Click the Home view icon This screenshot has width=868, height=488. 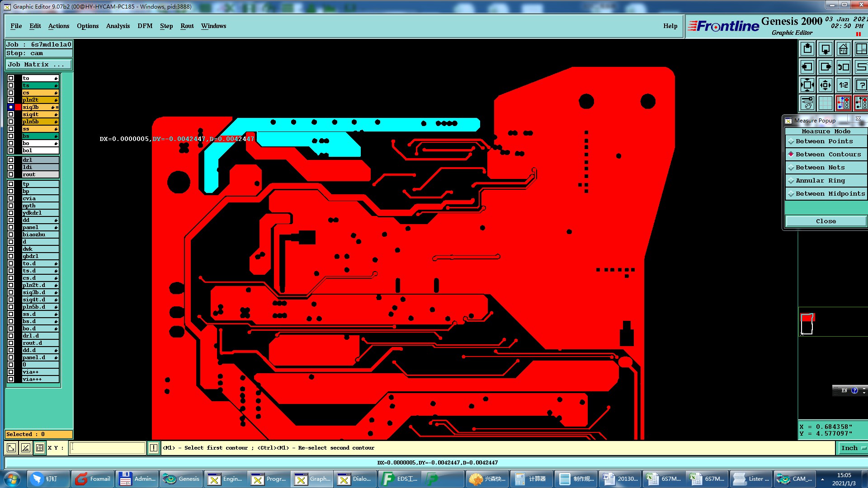coord(843,49)
